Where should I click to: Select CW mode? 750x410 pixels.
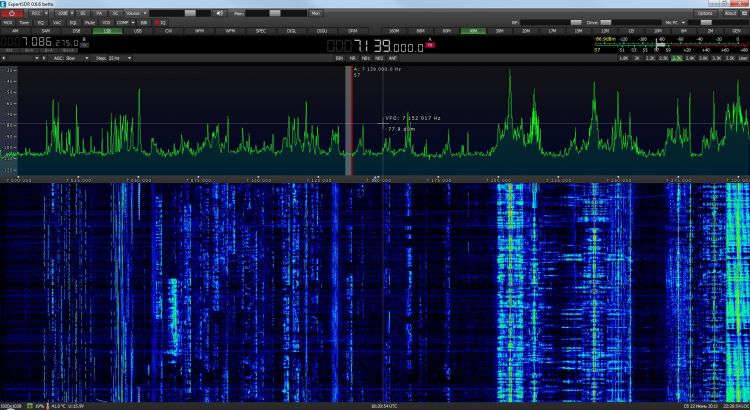pos(168,31)
